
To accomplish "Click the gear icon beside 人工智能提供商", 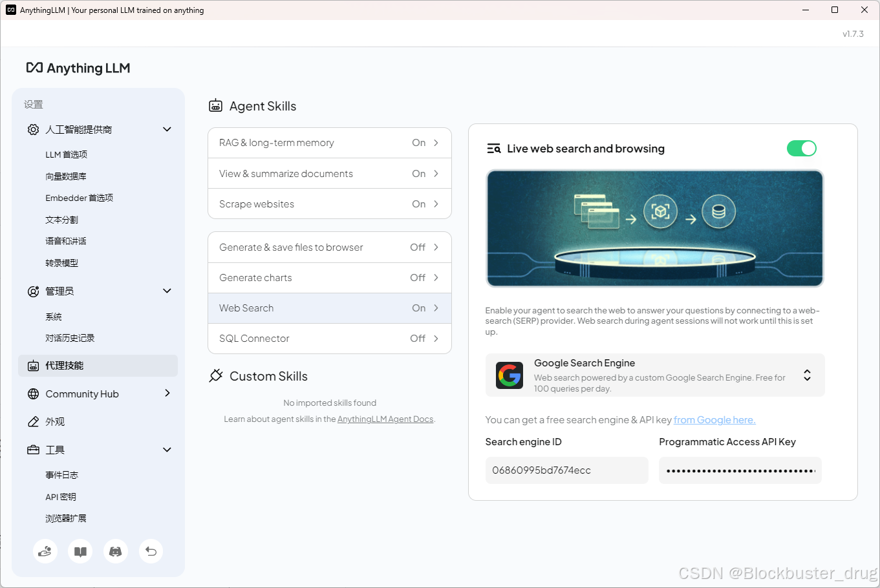I will click(x=33, y=129).
